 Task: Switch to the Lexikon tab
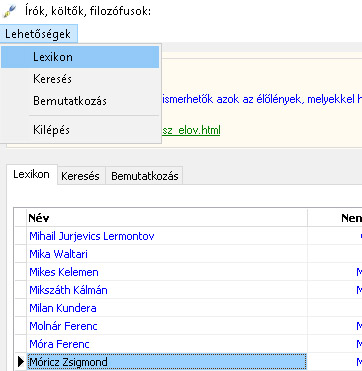[x=32, y=174]
